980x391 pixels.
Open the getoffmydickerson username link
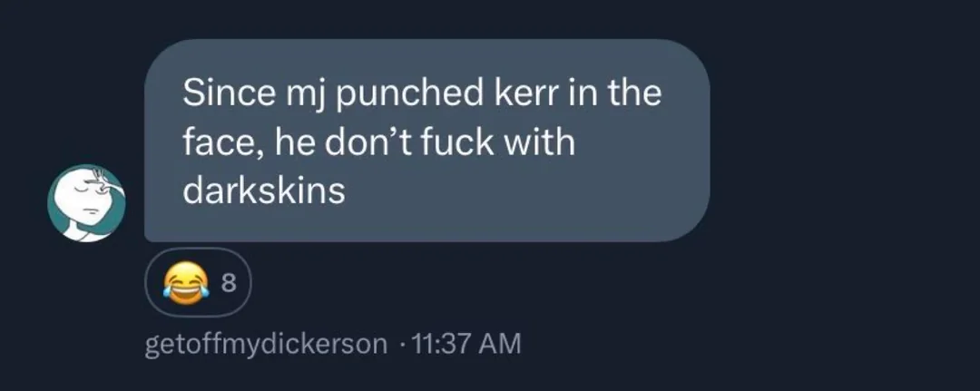click(266, 344)
